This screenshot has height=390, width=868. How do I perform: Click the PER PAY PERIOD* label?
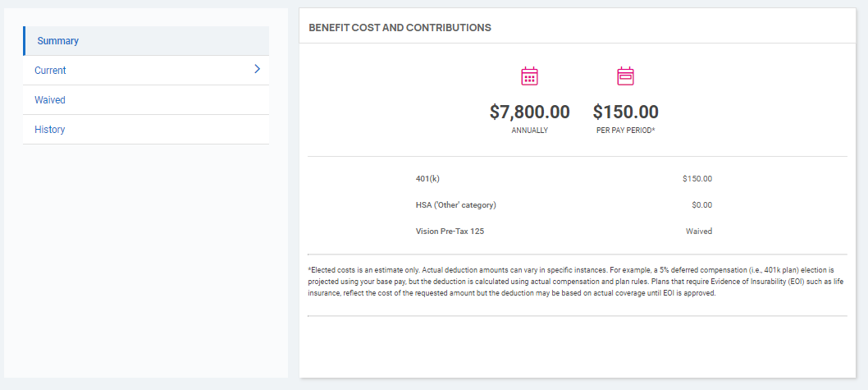625,131
